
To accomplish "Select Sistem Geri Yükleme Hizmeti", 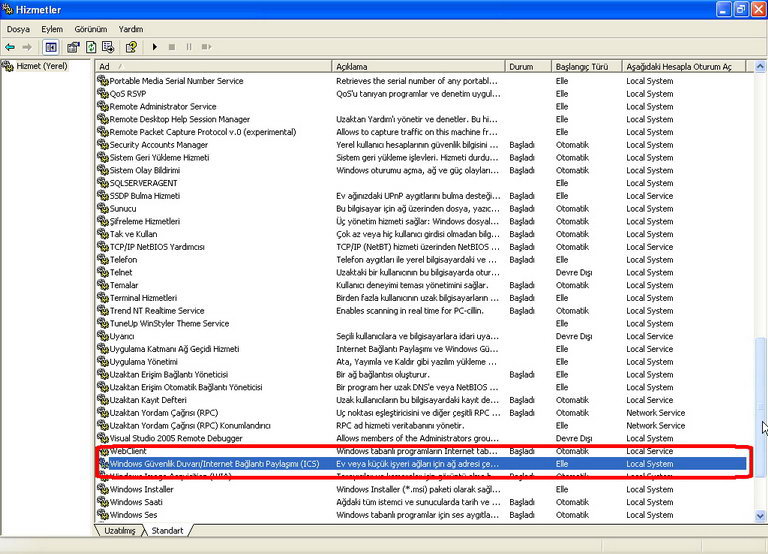I will tap(159, 157).
